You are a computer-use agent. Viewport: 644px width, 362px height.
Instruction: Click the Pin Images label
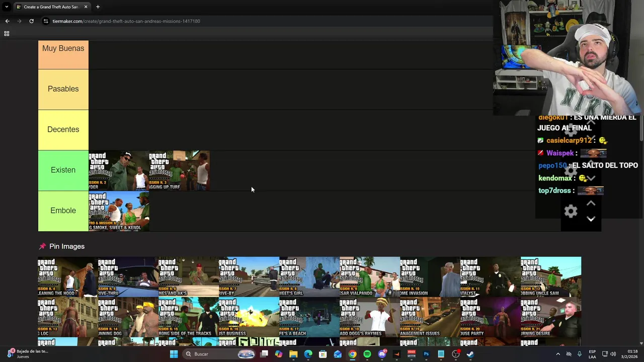67,246
